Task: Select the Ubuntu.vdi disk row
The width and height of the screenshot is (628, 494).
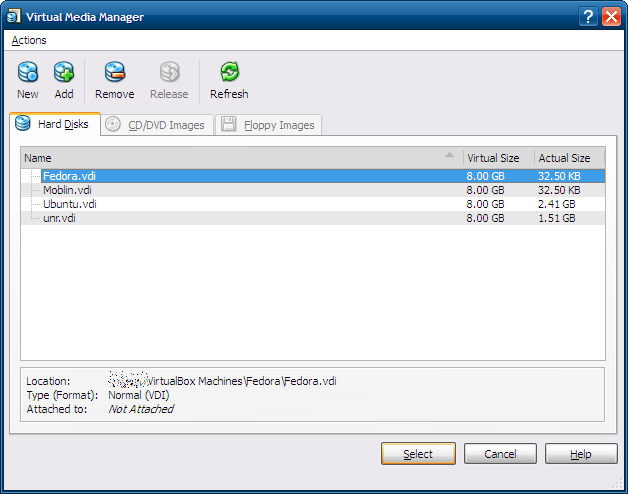Action: click(x=313, y=204)
